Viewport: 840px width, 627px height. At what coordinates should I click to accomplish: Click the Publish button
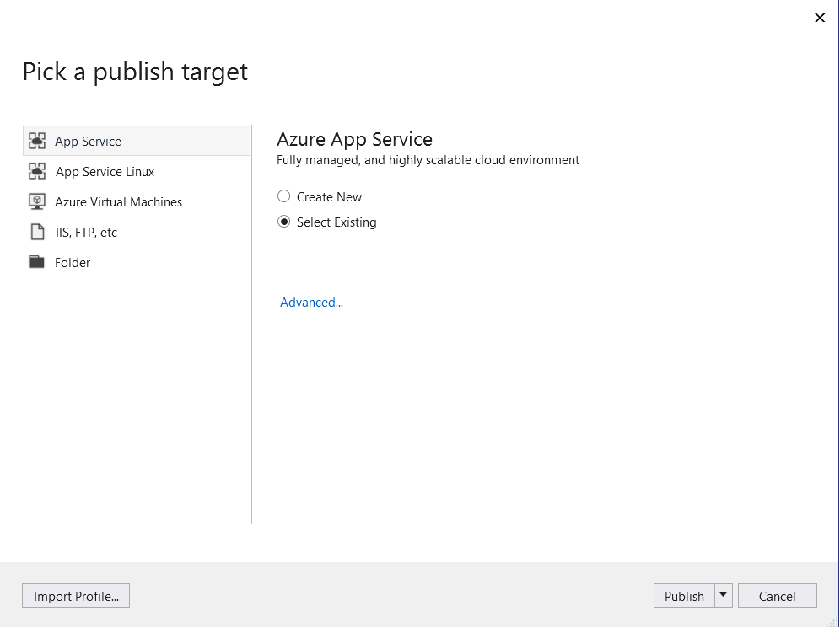684,596
